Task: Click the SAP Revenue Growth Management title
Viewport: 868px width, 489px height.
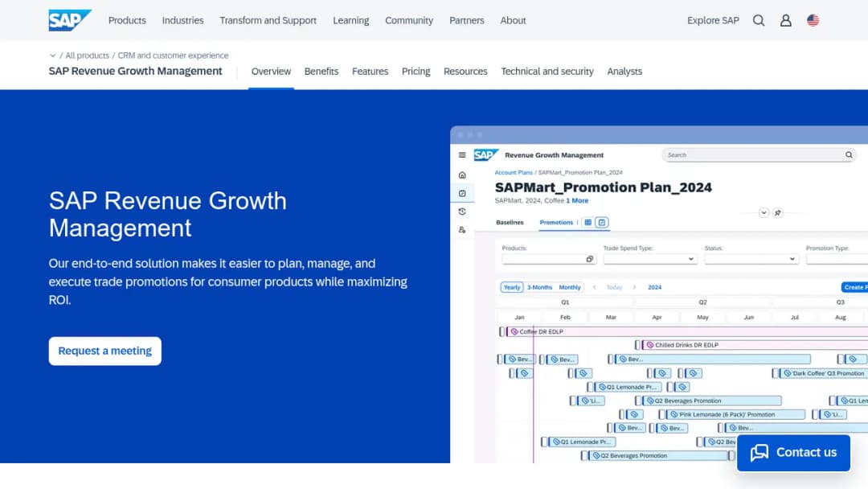Action: click(136, 72)
